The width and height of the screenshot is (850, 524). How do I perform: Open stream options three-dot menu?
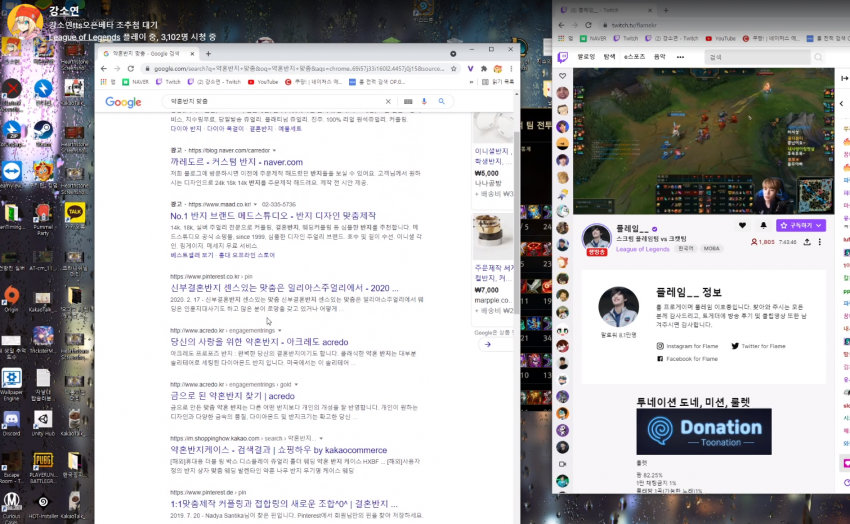point(820,242)
